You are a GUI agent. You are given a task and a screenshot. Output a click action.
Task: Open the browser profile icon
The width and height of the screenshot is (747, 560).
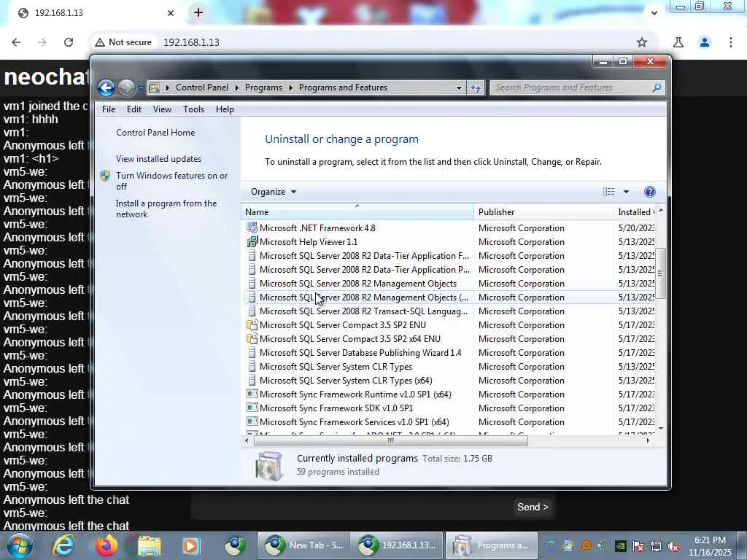704,42
